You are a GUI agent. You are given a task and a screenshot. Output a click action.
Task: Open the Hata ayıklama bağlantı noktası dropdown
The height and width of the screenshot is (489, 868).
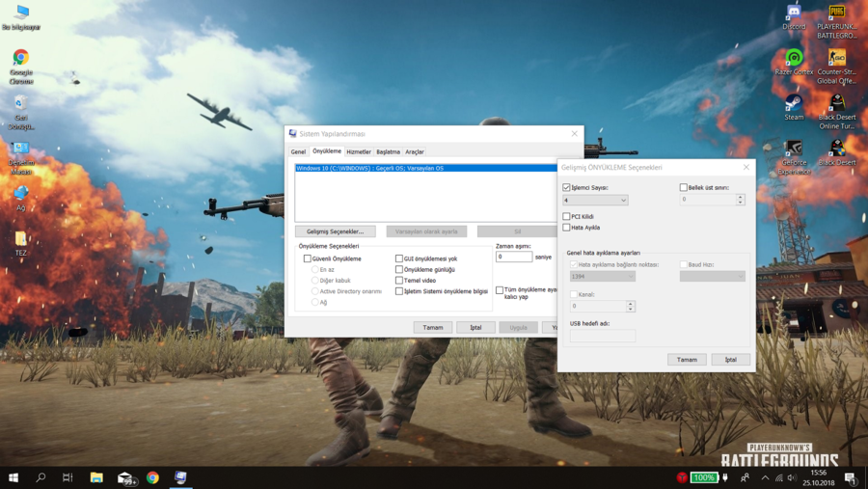point(602,276)
